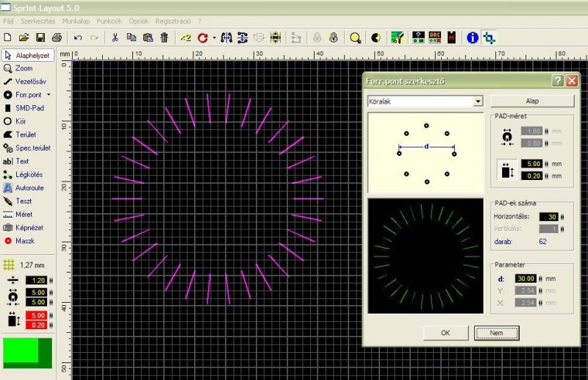Click the Paste clipboard icon
Viewport: 588px width, 380px height.
click(x=148, y=37)
